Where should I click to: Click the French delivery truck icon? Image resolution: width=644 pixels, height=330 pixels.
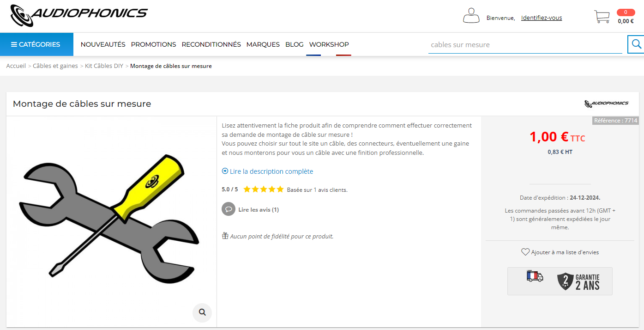click(x=535, y=276)
